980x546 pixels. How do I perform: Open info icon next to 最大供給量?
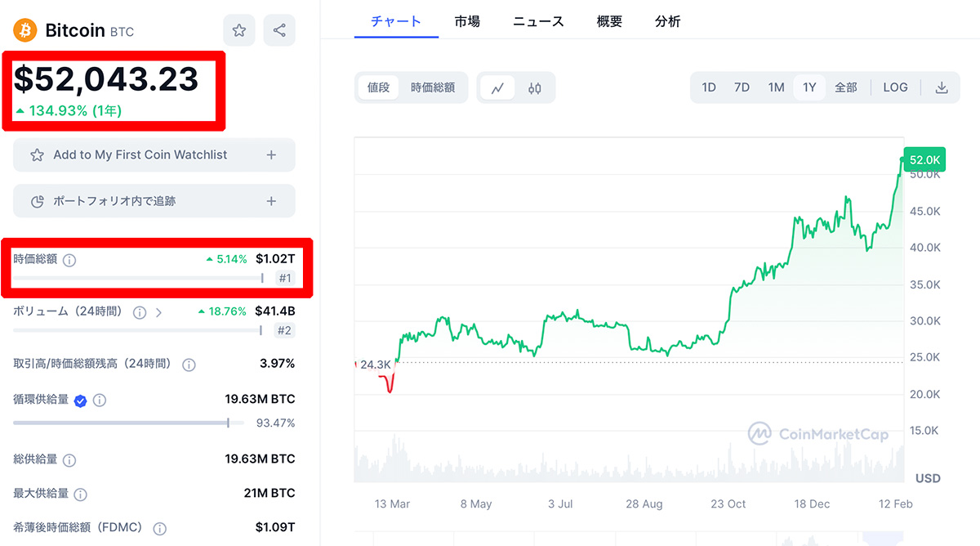coord(81,495)
